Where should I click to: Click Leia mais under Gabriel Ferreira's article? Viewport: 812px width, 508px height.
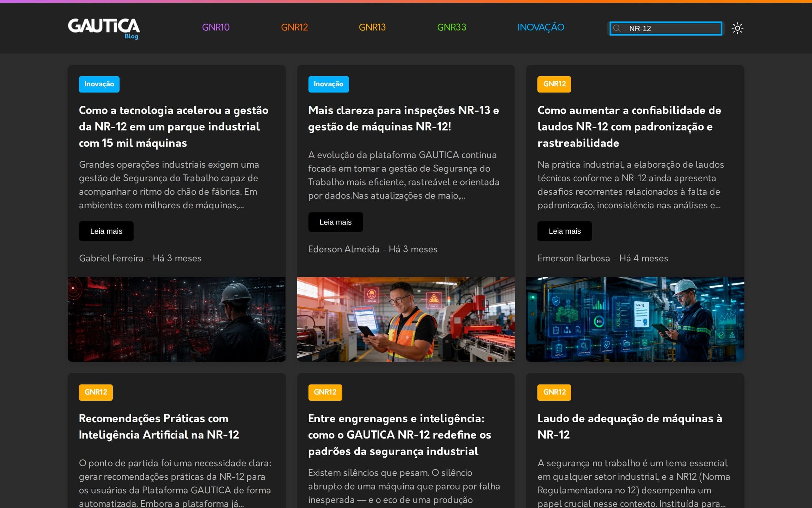pyautogui.click(x=106, y=231)
